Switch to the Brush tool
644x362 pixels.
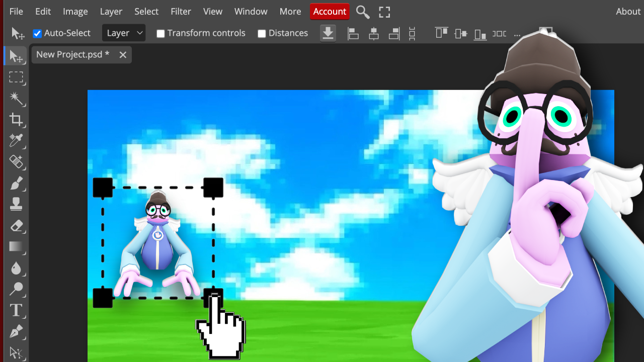pos(16,183)
